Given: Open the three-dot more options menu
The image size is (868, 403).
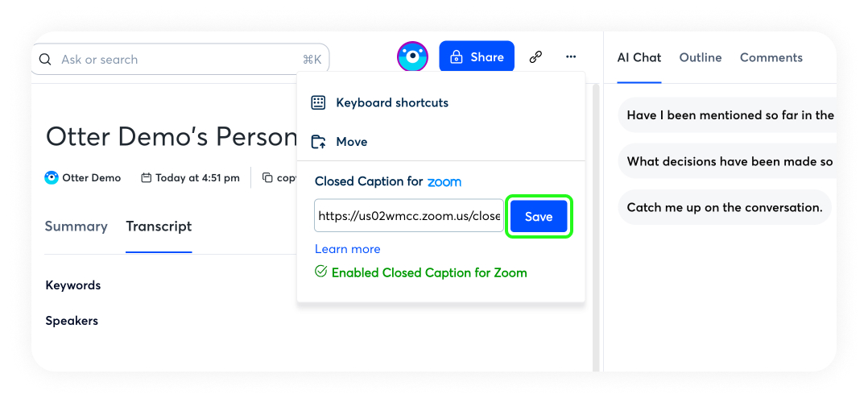Looking at the screenshot, I should point(571,57).
